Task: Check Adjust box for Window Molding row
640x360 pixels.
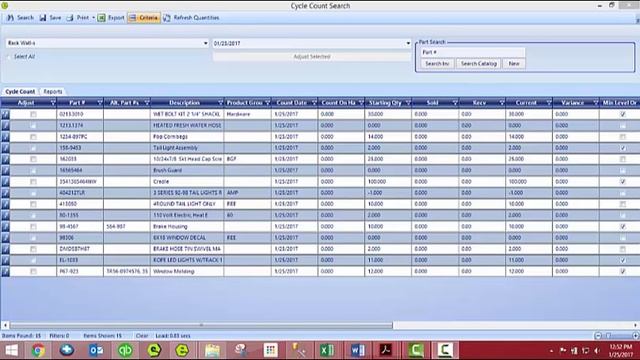Action: (33, 272)
